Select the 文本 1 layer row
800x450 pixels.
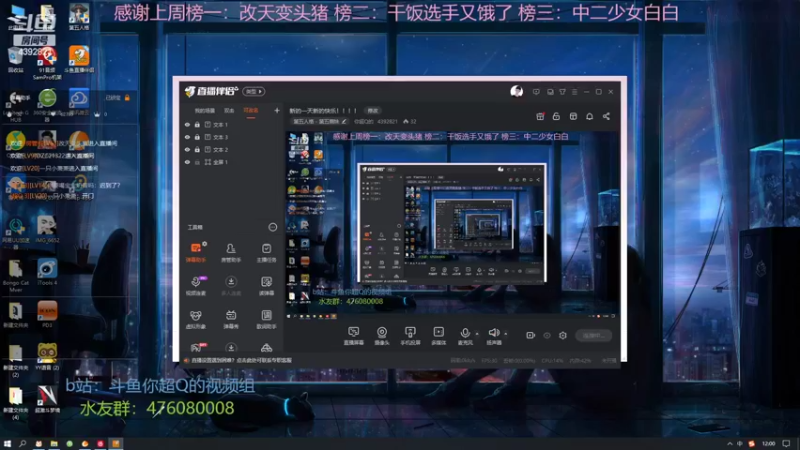point(232,124)
